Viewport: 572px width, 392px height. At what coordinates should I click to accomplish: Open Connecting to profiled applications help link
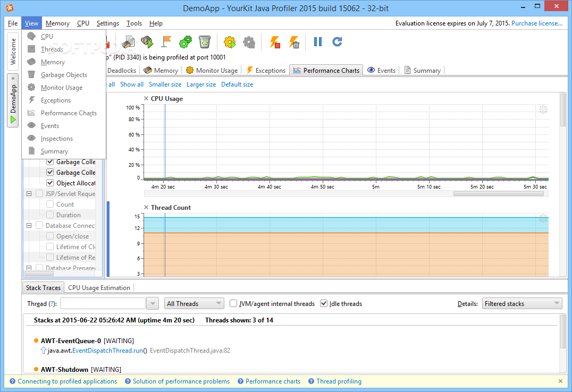67,381
